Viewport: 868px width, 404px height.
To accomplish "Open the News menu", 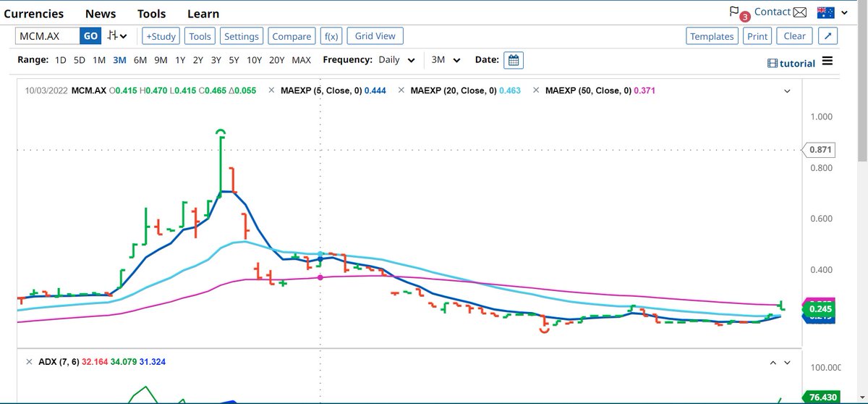I will [101, 14].
